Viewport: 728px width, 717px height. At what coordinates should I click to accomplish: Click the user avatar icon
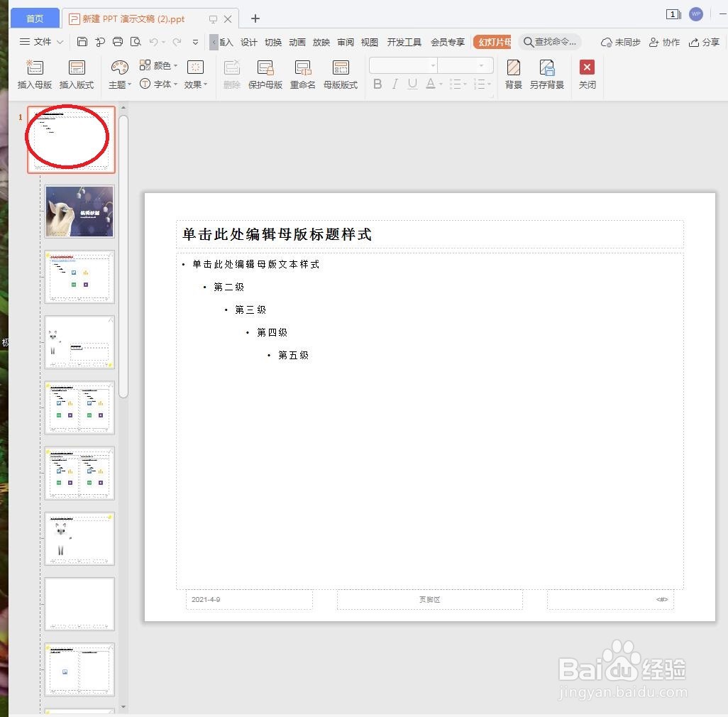click(696, 14)
